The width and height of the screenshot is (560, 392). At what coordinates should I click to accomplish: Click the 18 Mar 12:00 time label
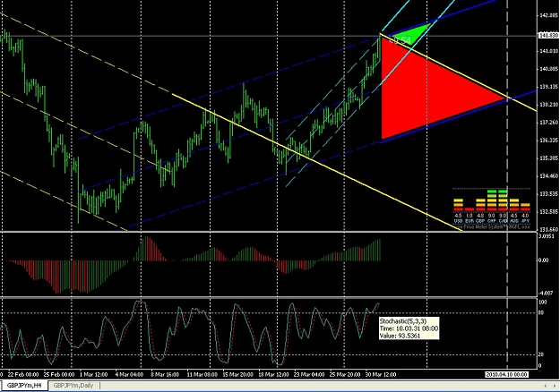273,374
